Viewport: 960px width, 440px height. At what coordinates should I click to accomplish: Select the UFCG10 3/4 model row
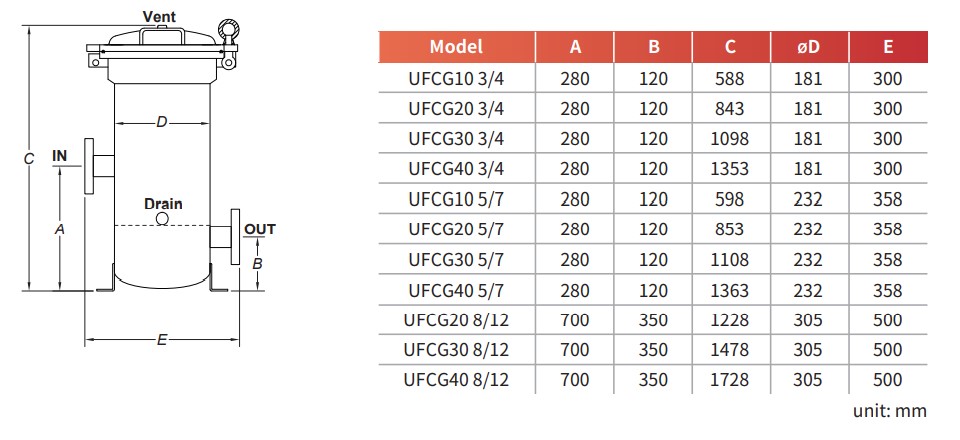[653, 79]
